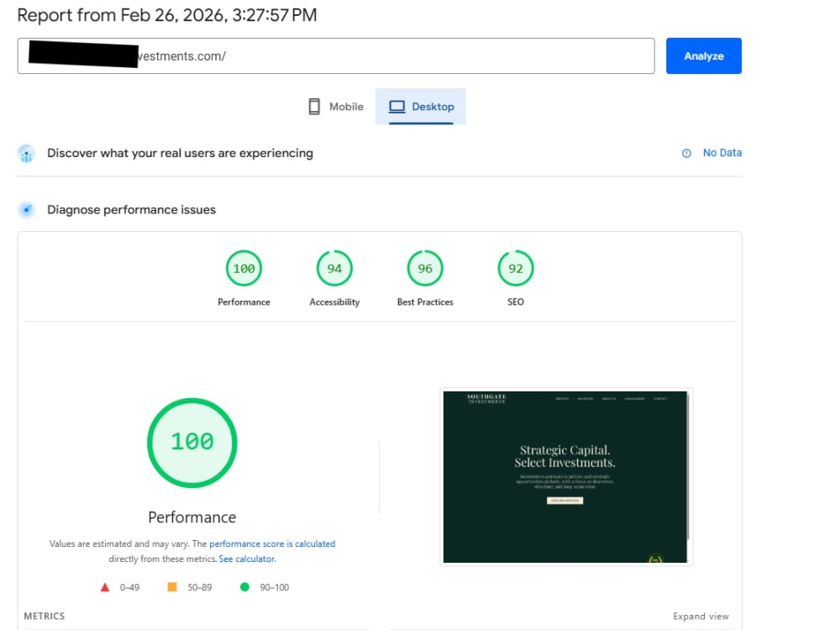Viewport: 840px width, 630px height.
Task: Click the info icon beside No Data
Action: click(x=686, y=153)
